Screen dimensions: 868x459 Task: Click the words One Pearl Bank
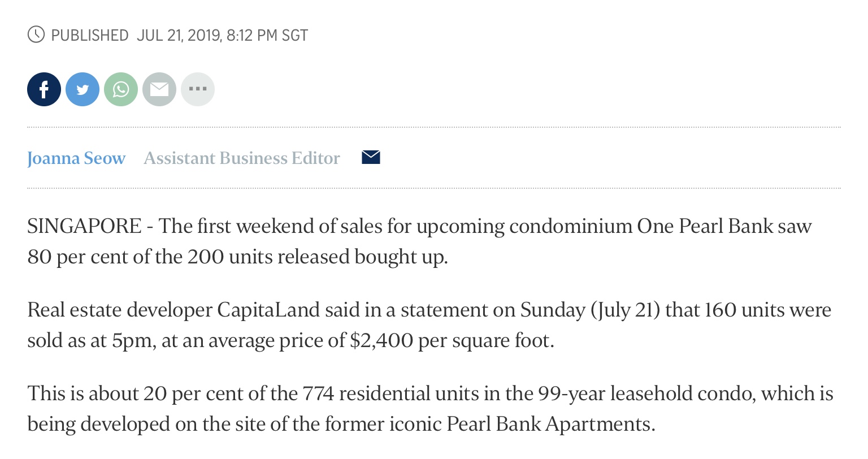tap(705, 226)
